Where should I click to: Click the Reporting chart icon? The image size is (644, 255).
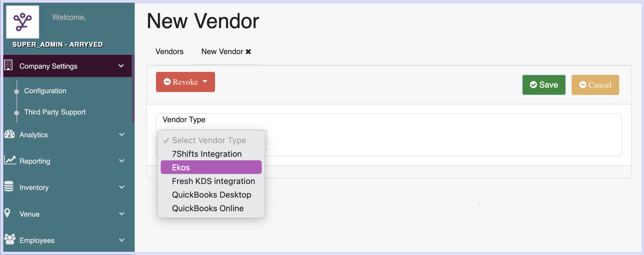(10, 160)
